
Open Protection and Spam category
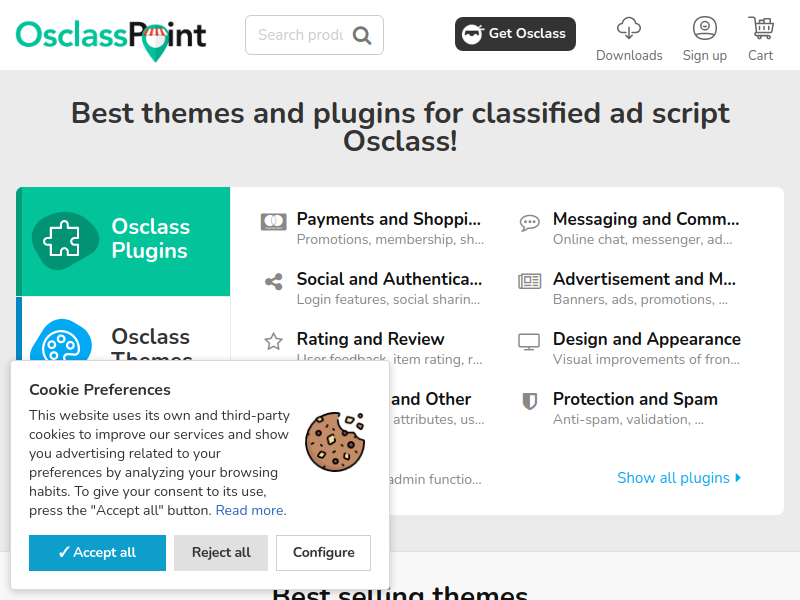coord(635,399)
